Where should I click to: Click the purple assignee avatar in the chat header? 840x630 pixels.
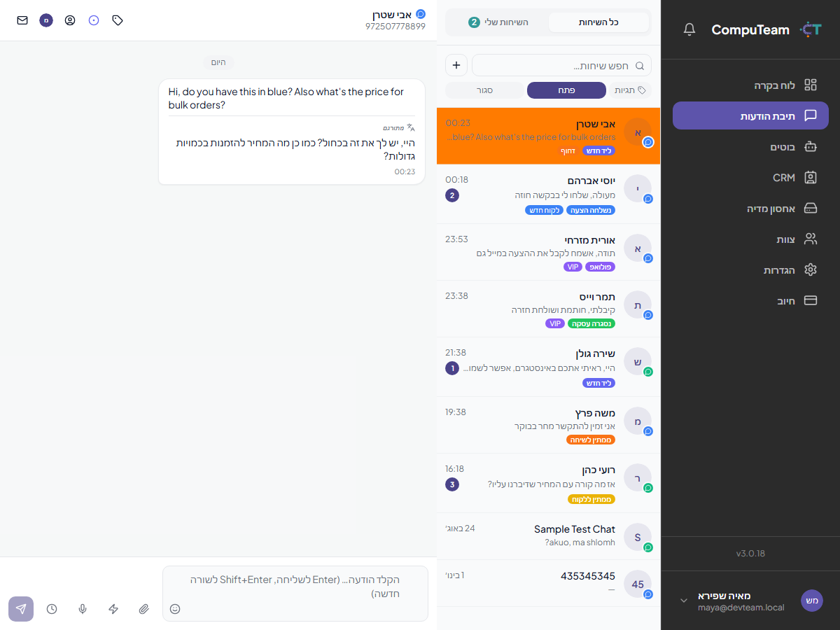[x=46, y=20]
